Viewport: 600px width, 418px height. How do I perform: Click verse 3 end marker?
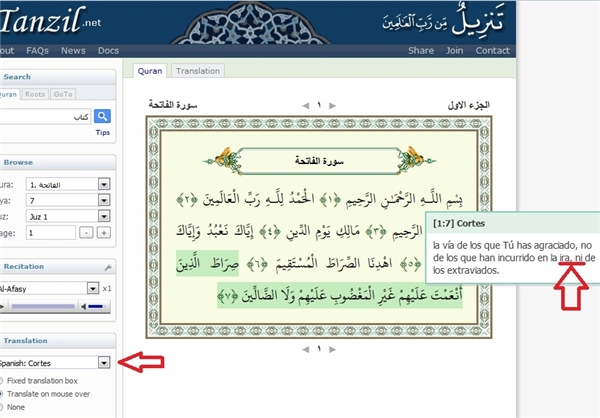click(x=376, y=231)
